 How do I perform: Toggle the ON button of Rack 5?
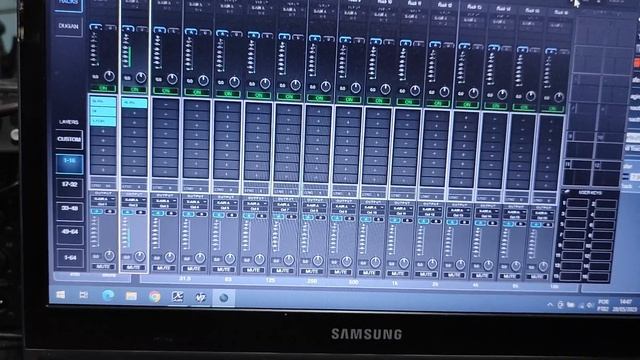(x=228, y=93)
